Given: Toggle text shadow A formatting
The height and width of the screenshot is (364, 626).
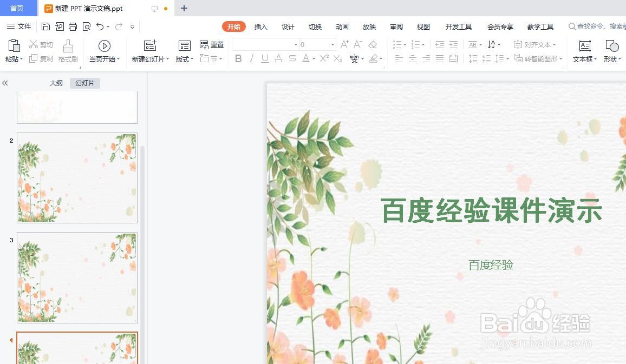Looking at the screenshot, I should [279, 58].
